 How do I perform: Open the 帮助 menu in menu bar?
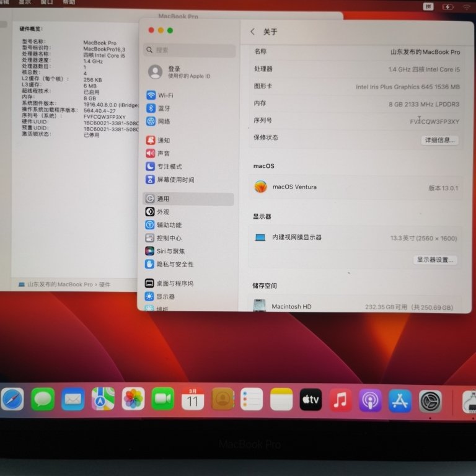[69, 2]
